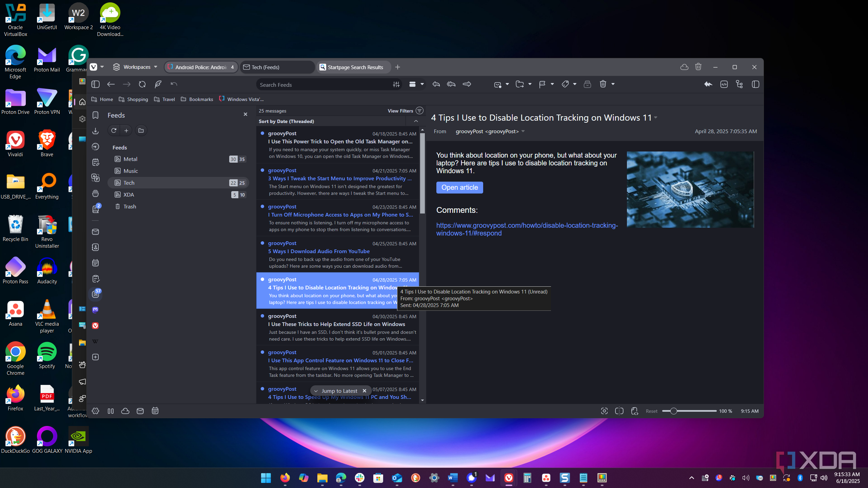Open the Mastodon web panel icon

95,310
